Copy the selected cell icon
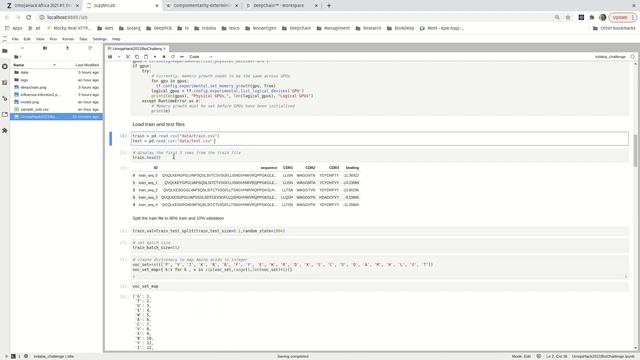The width and height of the screenshot is (640, 360). [137, 57]
